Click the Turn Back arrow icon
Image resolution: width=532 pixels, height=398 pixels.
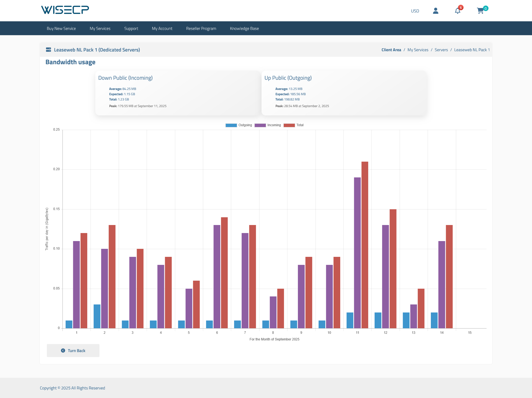[63, 351]
